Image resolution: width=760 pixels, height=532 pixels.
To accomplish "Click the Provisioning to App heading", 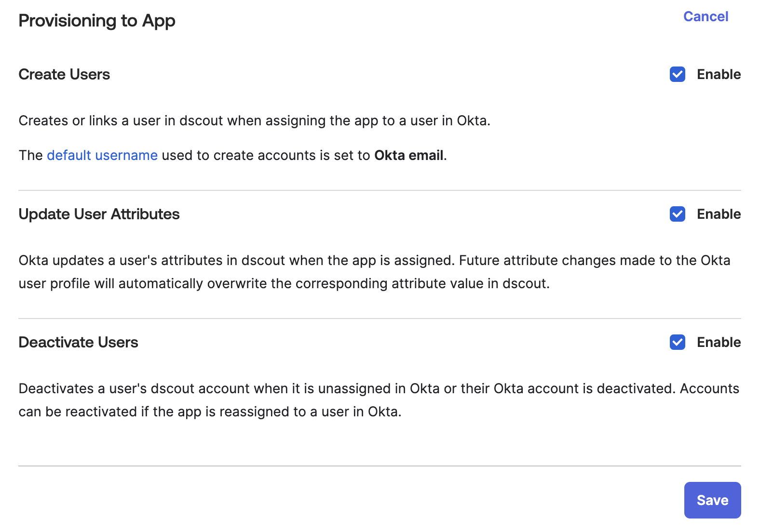I will click(x=97, y=21).
